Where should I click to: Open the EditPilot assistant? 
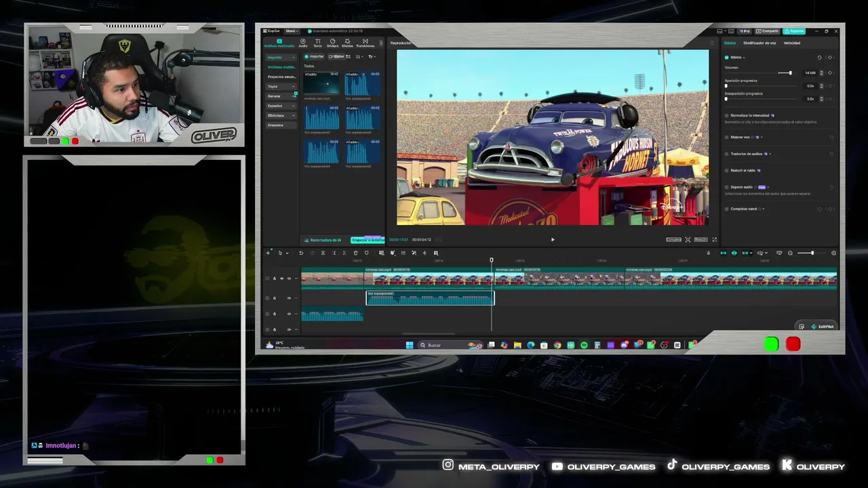(822, 327)
